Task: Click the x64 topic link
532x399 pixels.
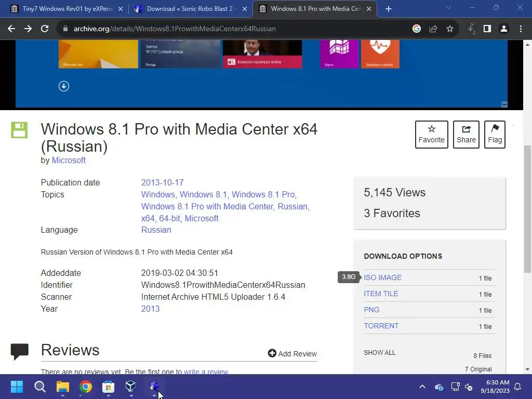Action: point(148,218)
